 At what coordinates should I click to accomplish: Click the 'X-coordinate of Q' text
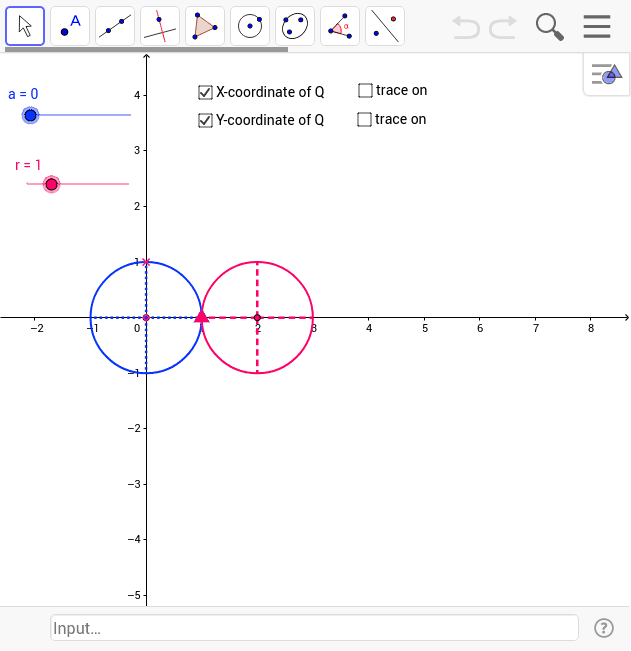point(270,92)
